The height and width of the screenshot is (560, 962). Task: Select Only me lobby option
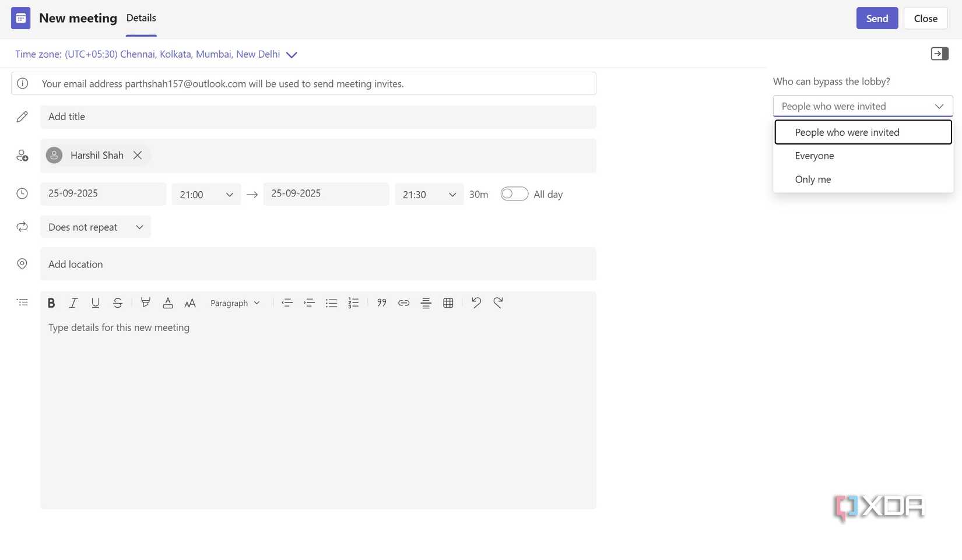coord(863,179)
